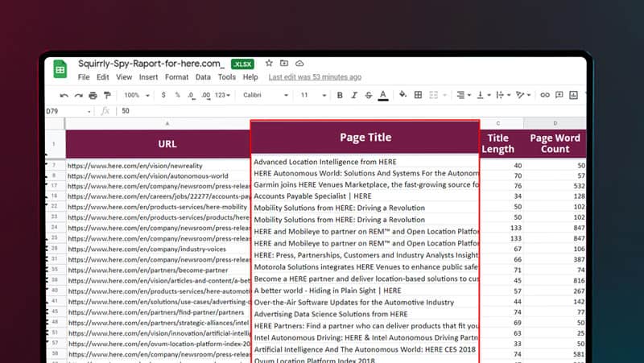Open text rotation options
This screenshot has height=363, width=644.
click(523, 95)
